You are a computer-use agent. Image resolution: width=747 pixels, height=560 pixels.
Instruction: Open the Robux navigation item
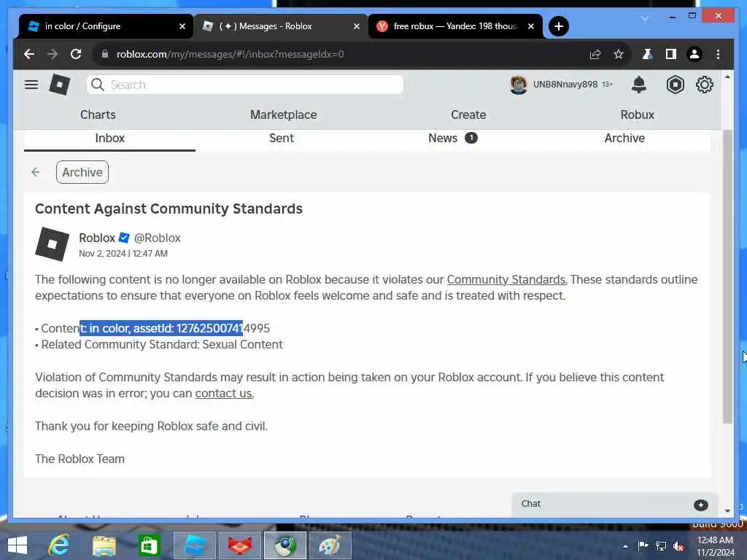point(637,114)
